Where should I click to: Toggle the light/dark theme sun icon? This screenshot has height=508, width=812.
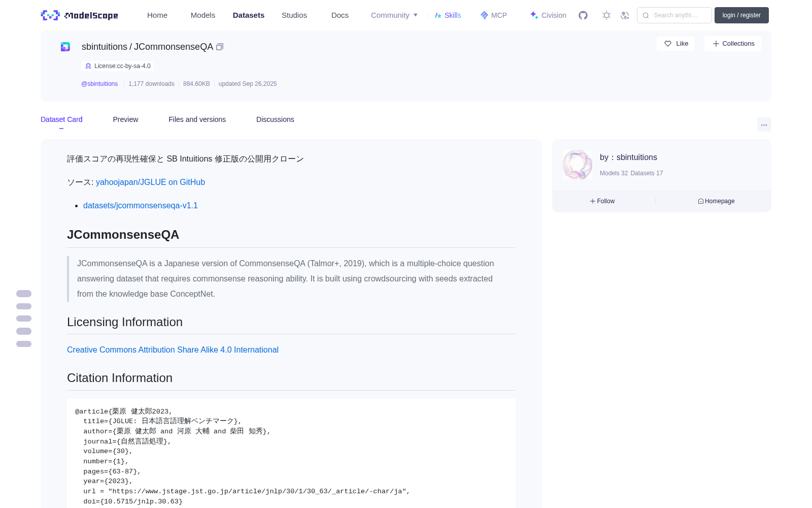(606, 15)
